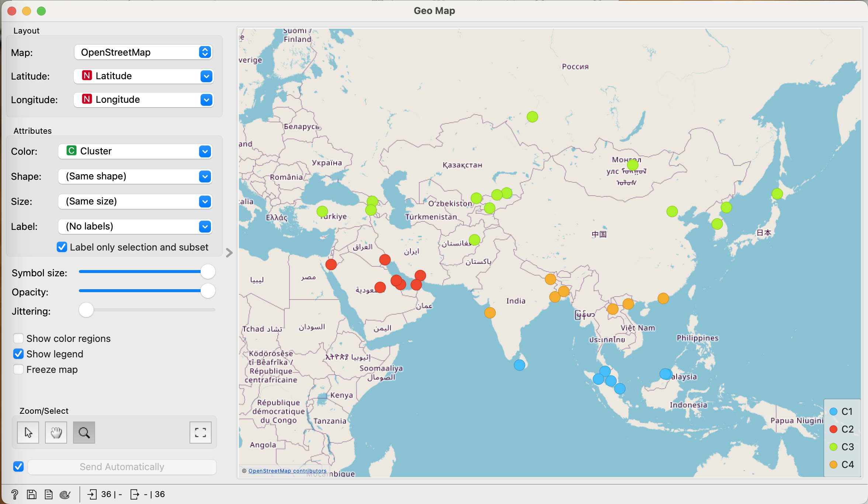Image resolution: width=868 pixels, height=504 pixels.
Task: Click the C2 legend red dot
Action: [833, 429]
